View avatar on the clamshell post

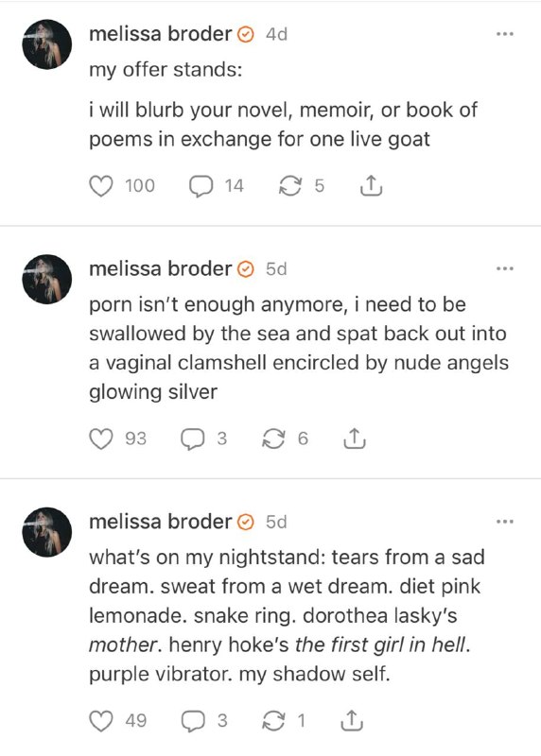(x=46, y=279)
